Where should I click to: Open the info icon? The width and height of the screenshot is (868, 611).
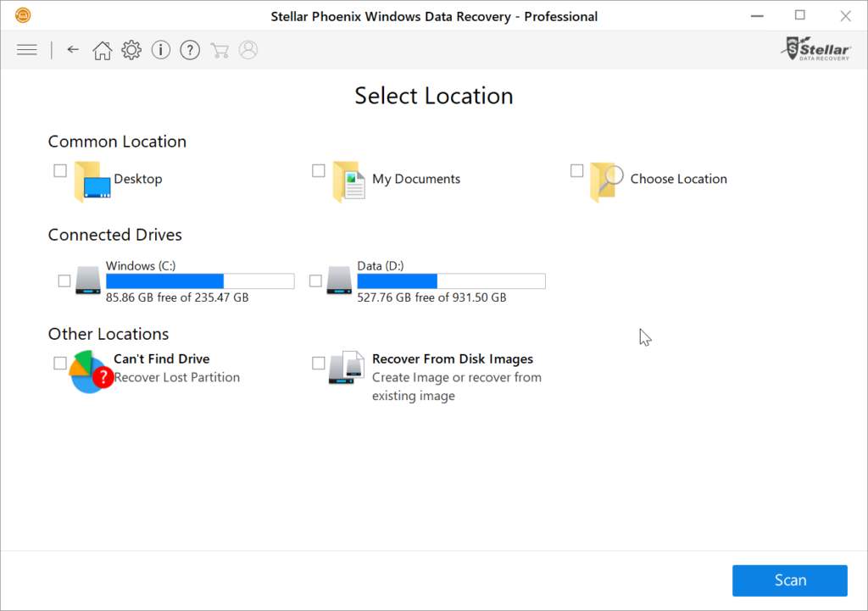[160, 50]
